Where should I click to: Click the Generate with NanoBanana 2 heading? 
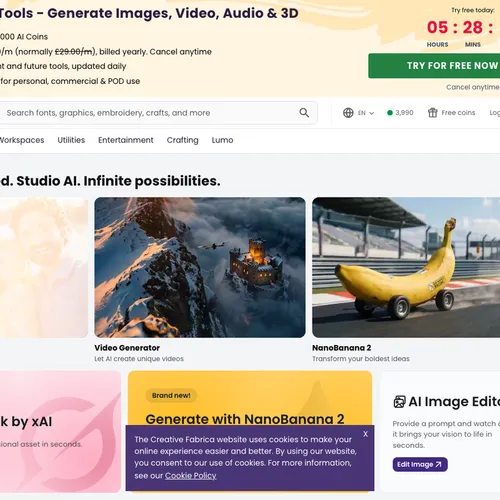pyautogui.click(x=245, y=419)
